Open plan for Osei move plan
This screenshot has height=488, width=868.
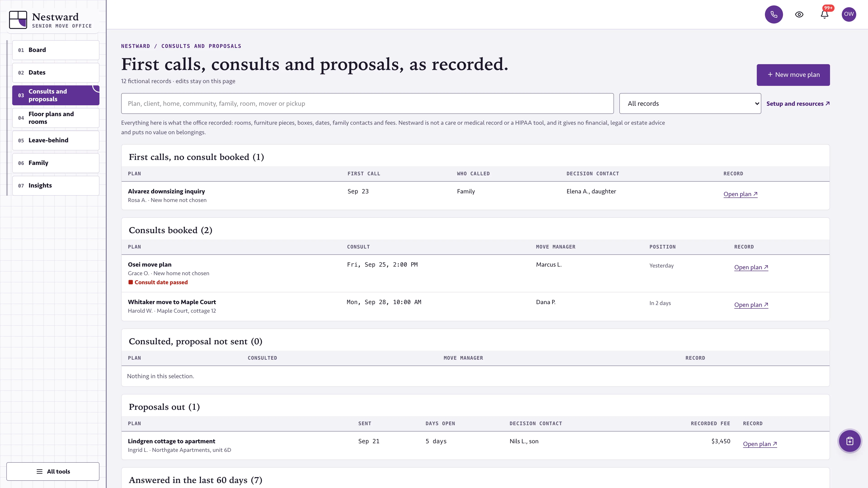coord(751,267)
